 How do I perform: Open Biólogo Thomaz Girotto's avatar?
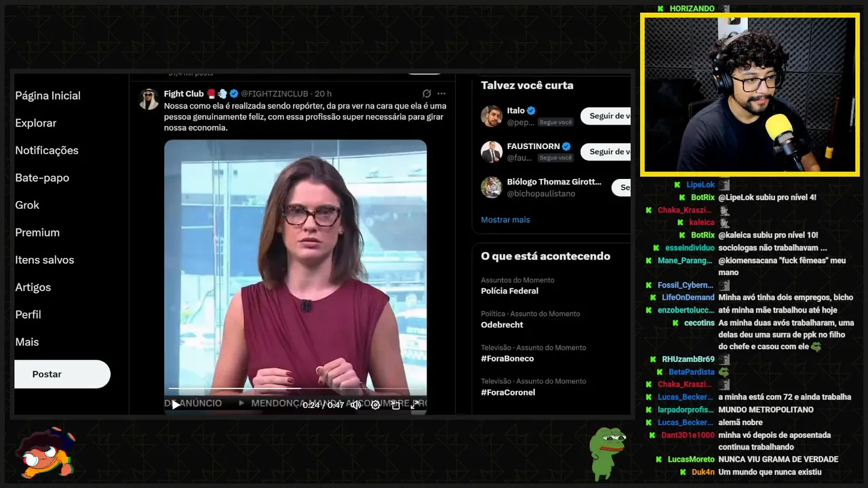492,188
